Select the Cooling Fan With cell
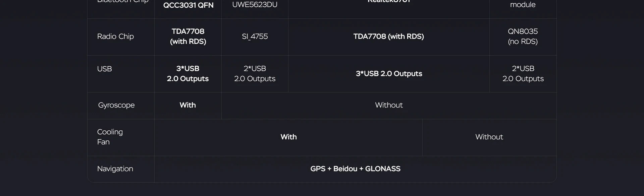The height and width of the screenshot is (196, 644). [x=288, y=137]
